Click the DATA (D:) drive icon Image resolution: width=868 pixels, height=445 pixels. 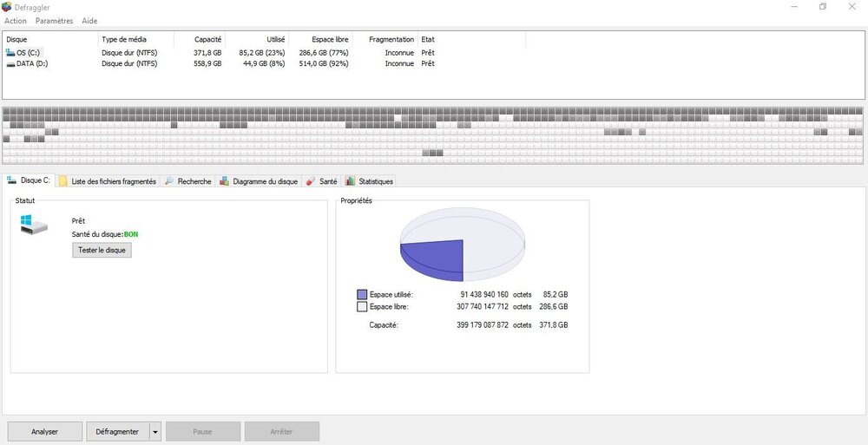tap(10, 63)
